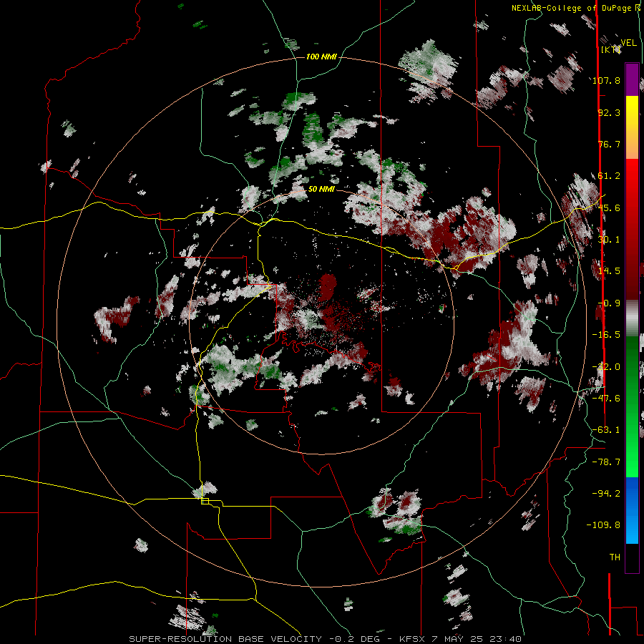Click the -0.9 velocity scale value
Screen dimensions: 644x644
[x=609, y=303]
